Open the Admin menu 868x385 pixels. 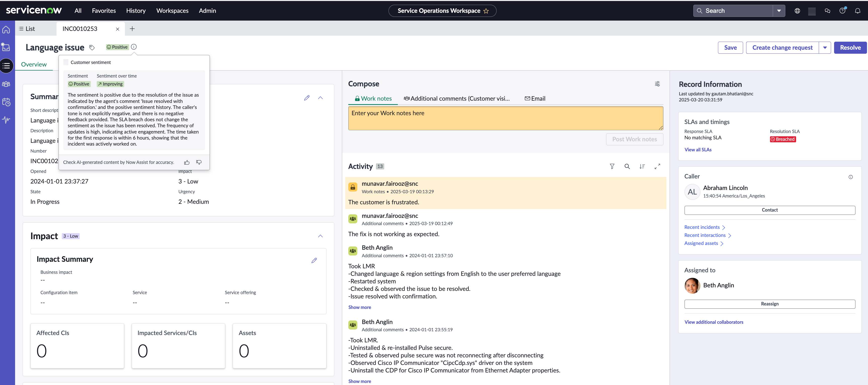207,11
